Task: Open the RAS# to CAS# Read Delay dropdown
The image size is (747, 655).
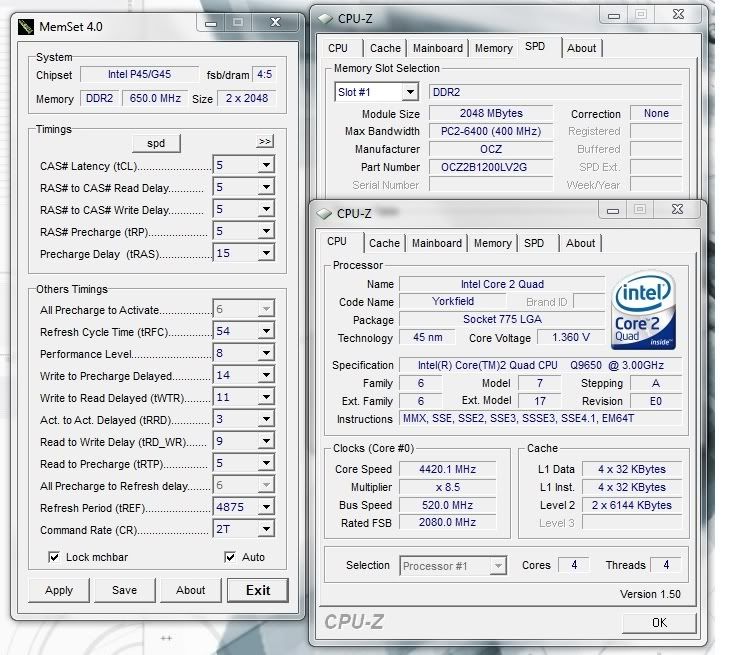Action: [x=266, y=187]
